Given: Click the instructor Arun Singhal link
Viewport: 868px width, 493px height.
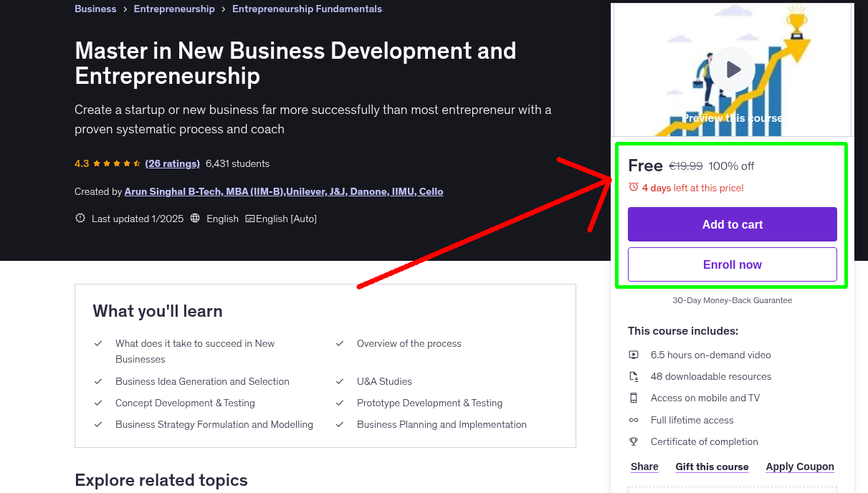Looking at the screenshot, I should (284, 191).
